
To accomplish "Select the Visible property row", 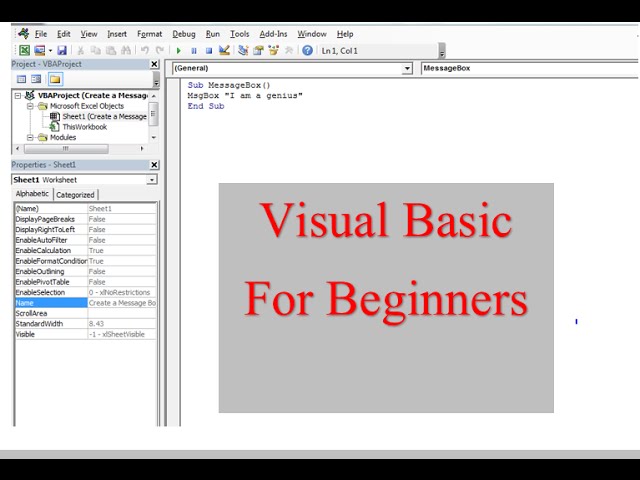I will pyautogui.click(x=86, y=334).
